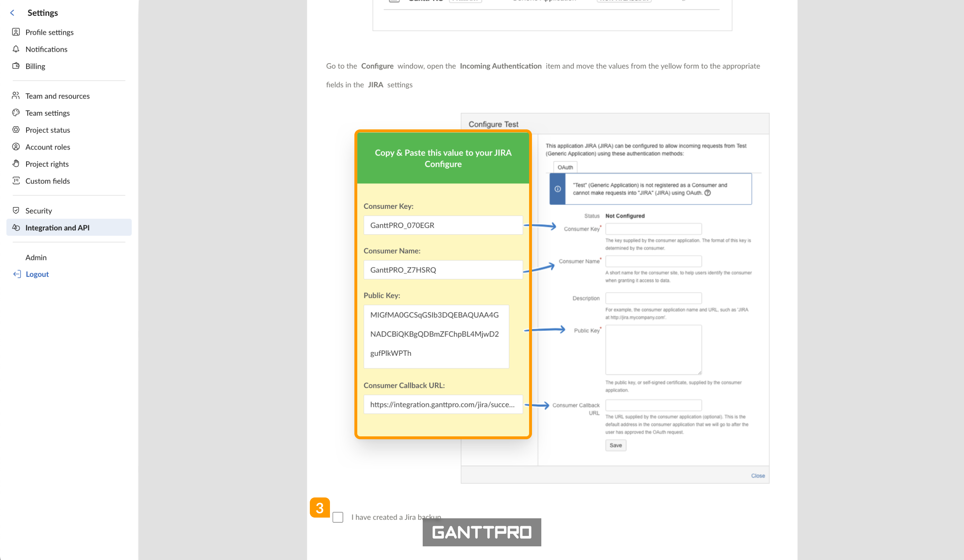The image size is (964, 560).
Task: Click the Project status circle icon
Action: (x=16, y=130)
